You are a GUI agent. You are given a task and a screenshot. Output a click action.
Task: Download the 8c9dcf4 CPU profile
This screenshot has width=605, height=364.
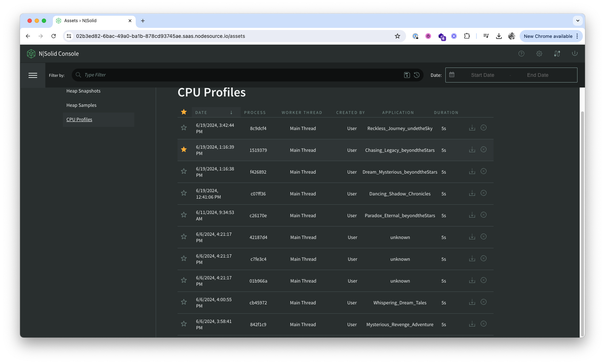click(472, 128)
